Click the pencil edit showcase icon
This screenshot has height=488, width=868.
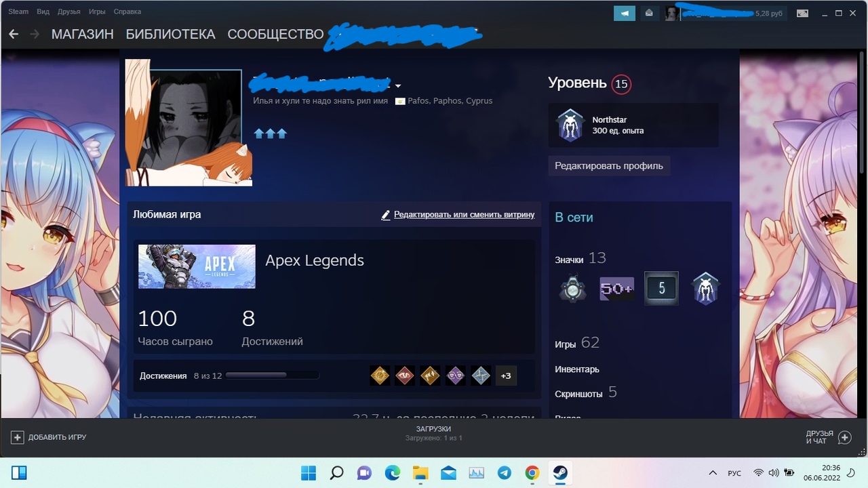pyautogui.click(x=386, y=215)
